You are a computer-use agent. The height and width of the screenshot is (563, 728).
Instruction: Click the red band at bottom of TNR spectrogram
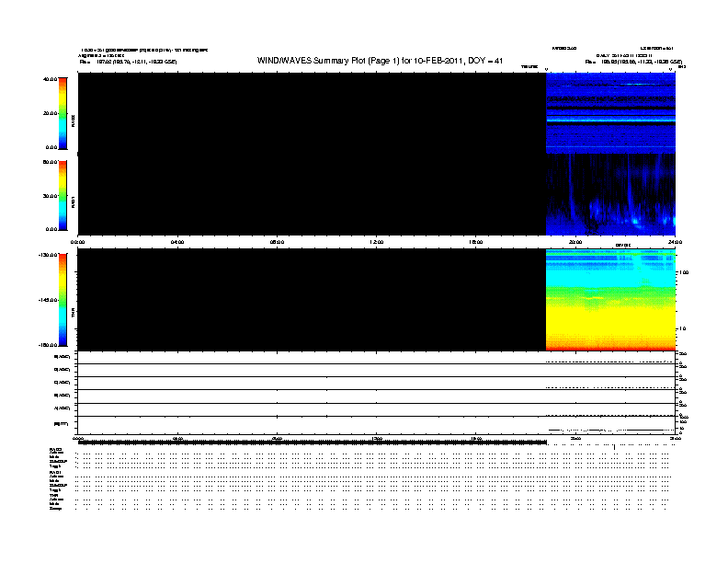click(x=610, y=347)
